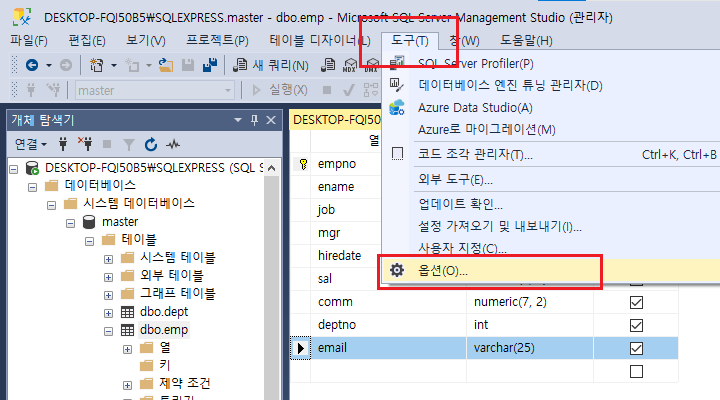Screen dimensions: 720x400
Task: Click the stop icon in Object Explorer
Action: click(x=107, y=145)
